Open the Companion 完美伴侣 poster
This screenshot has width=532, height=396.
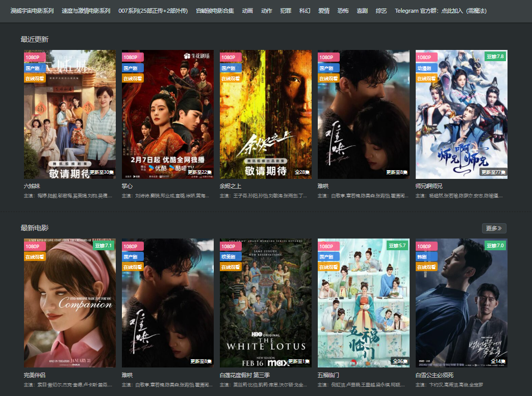pyautogui.click(x=69, y=303)
